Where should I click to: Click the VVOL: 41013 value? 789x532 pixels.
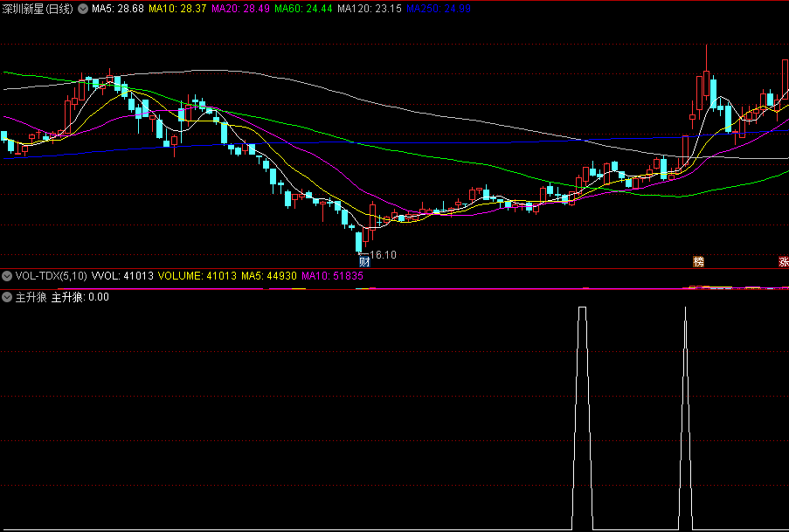click(x=122, y=276)
